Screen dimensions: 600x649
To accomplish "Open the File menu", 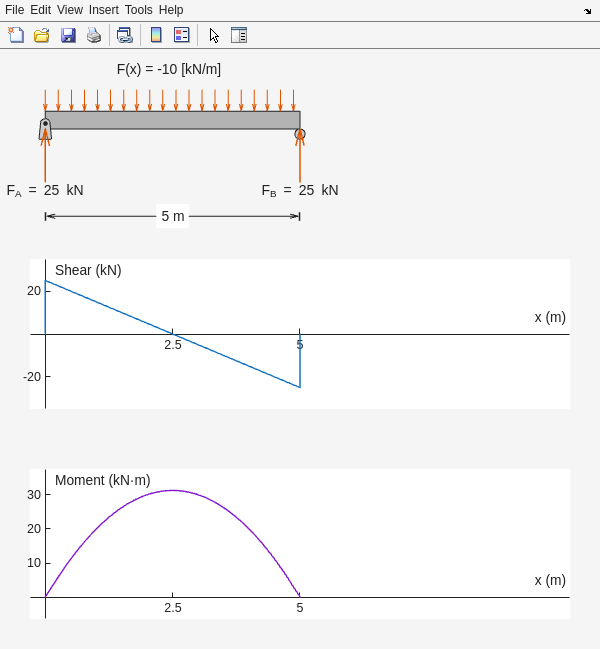I will coord(15,10).
